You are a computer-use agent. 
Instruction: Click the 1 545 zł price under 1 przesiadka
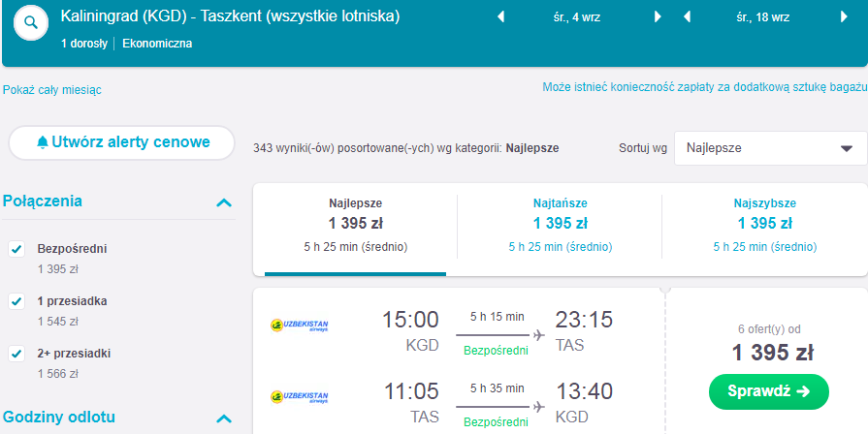58,322
